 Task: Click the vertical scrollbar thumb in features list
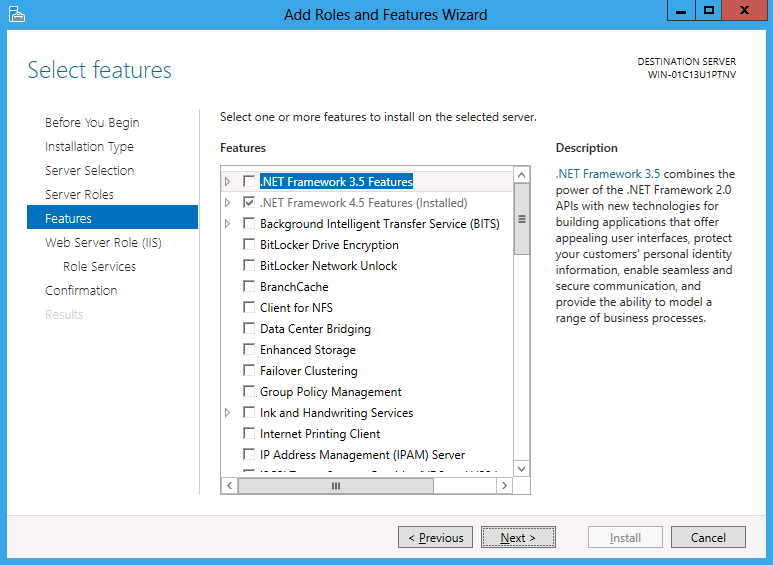coord(522,219)
